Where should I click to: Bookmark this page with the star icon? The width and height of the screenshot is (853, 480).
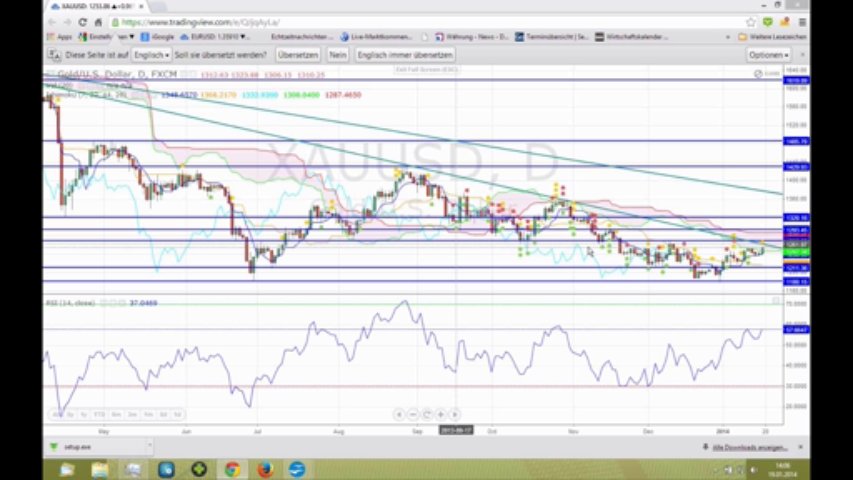click(751, 21)
